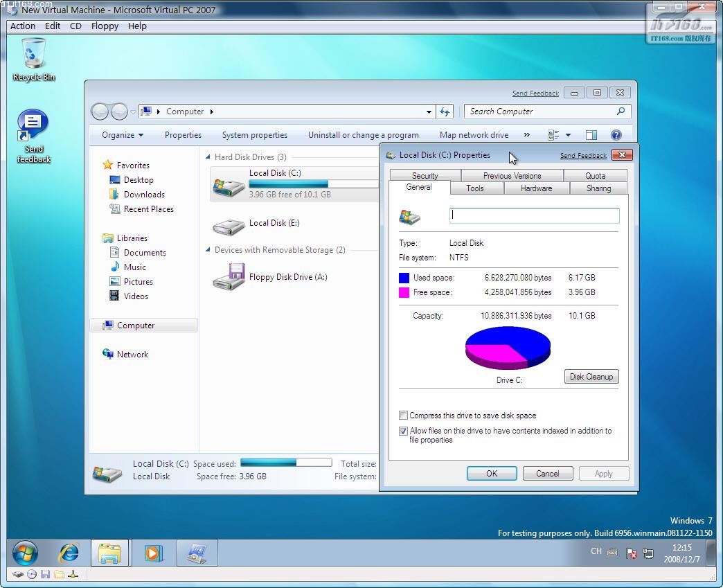Click Send Feedback link in Explorer window

coord(535,93)
